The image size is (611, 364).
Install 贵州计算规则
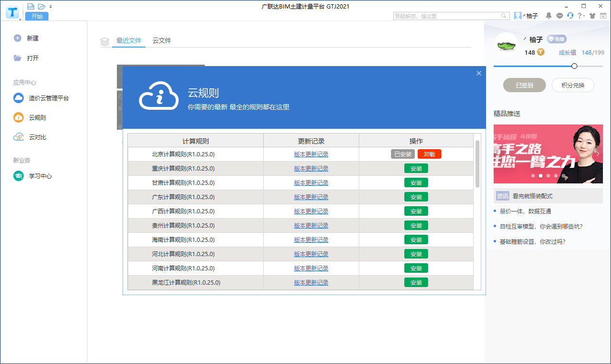point(416,225)
